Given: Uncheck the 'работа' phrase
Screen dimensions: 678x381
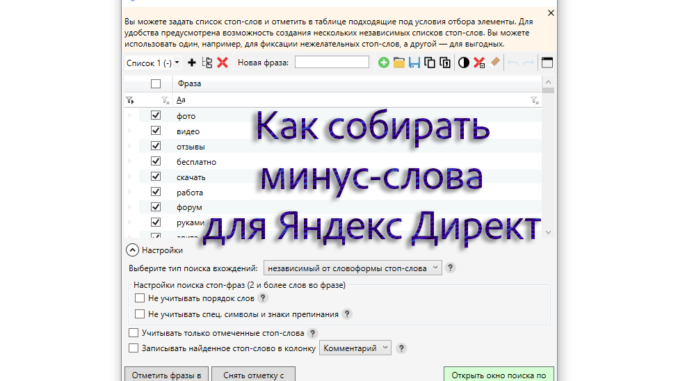Looking at the screenshot, I should [x=156, y=192].
